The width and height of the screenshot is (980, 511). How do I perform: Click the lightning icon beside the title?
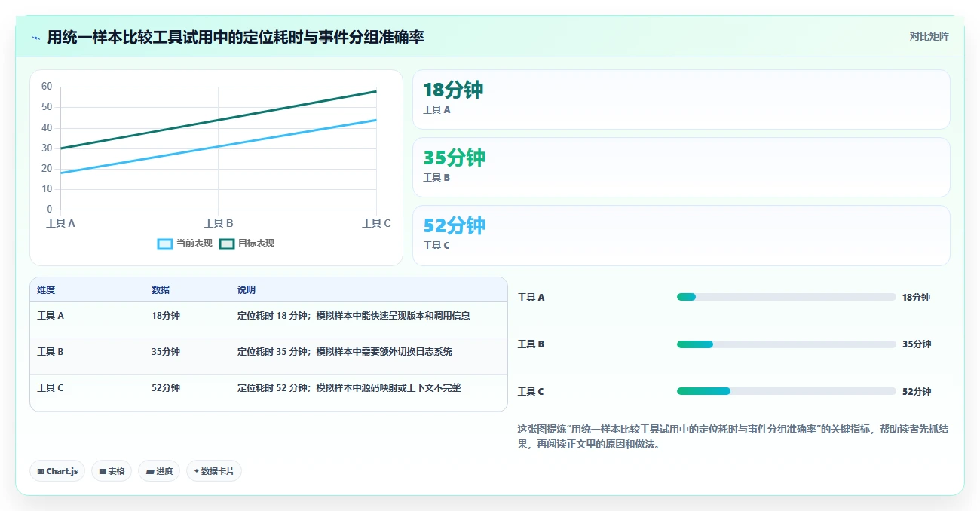tap(35, 38)
